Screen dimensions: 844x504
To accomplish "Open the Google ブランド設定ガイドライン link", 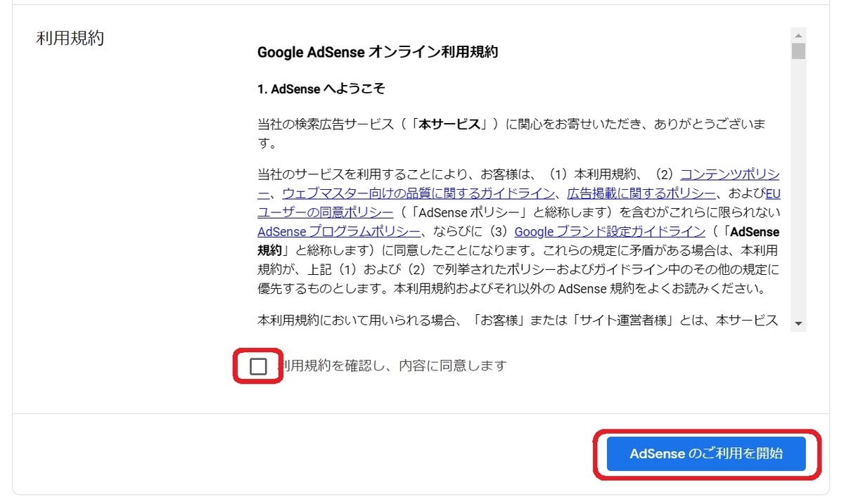I will pos(610,231).
